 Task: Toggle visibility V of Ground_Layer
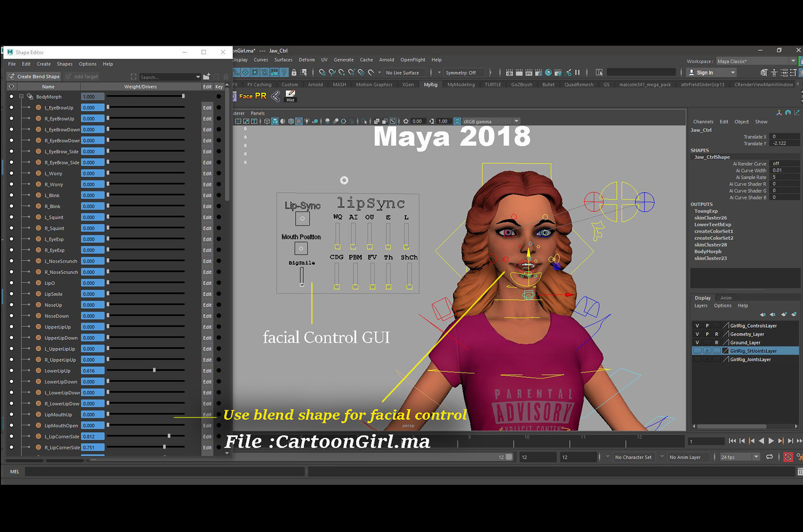[697, 342]
